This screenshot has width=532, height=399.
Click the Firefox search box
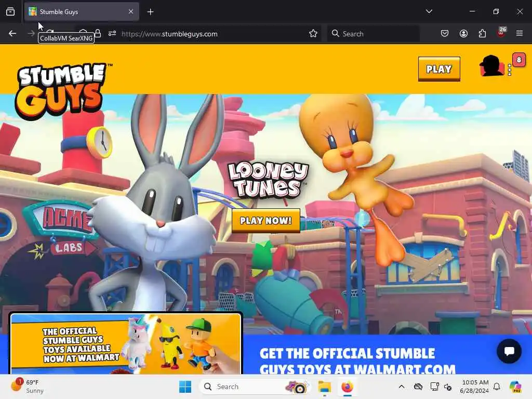(373, 34)
